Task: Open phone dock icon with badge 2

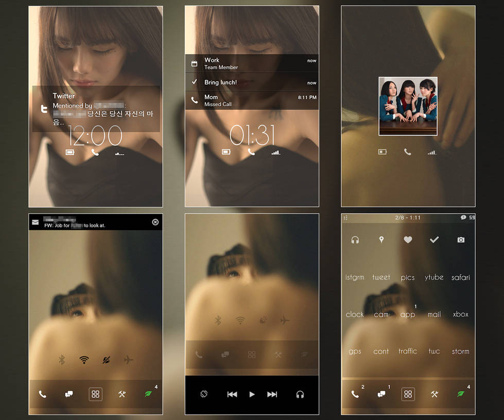Action: [x=355, y=394]
